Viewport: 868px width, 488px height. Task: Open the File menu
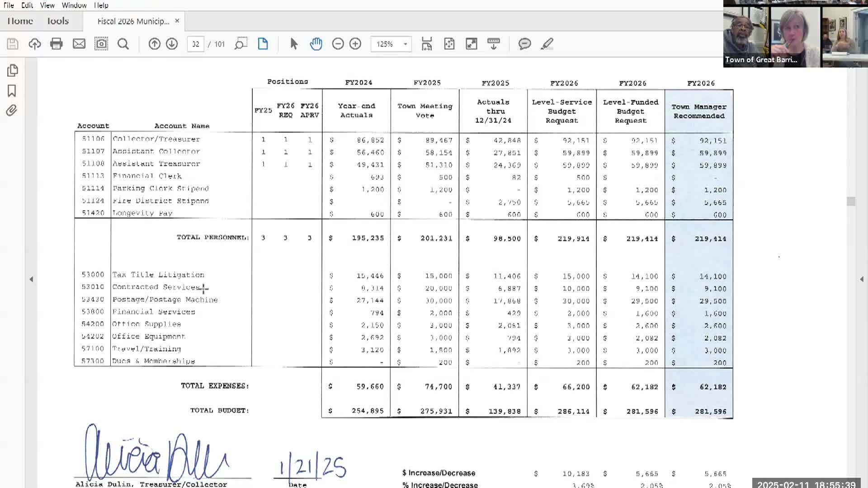(x=9, y=5)
